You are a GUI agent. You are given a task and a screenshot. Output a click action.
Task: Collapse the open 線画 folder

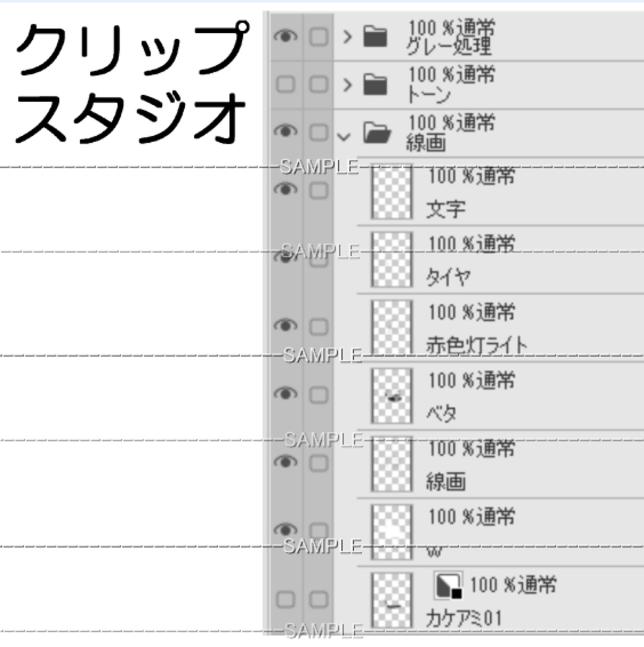click(344, 136)
